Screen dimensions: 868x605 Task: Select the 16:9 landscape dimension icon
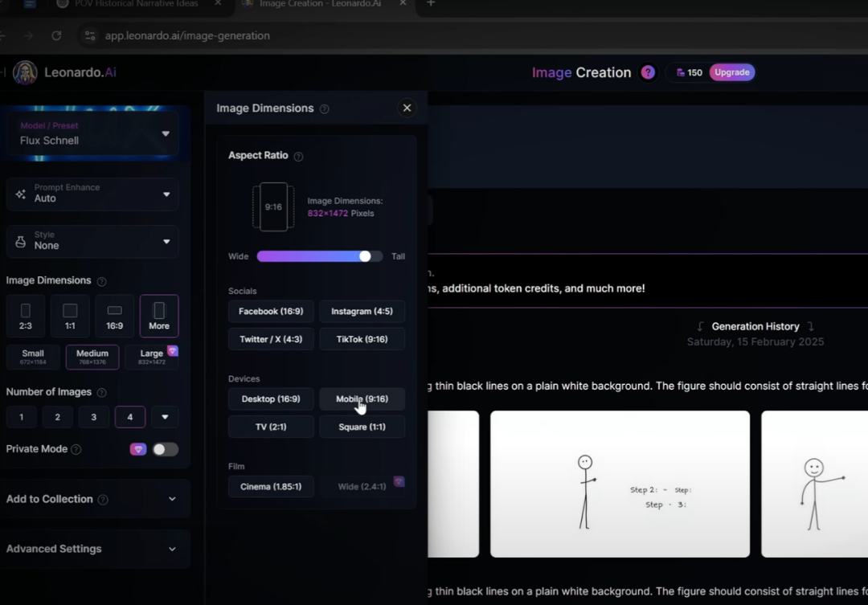115,316
